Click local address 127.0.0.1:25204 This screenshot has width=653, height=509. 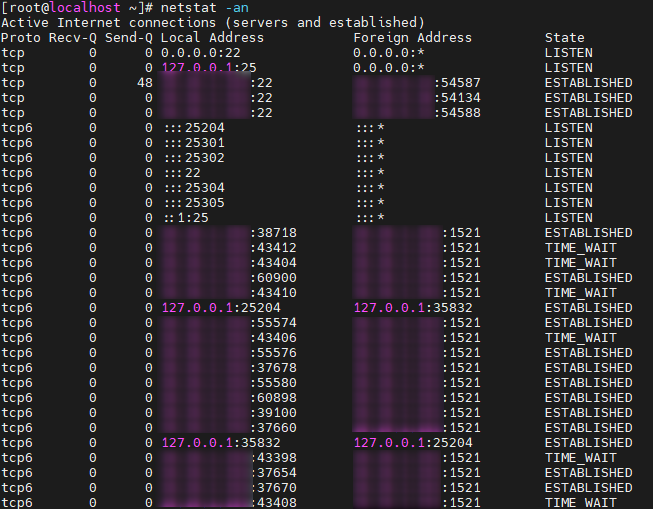(x=221, y=308)
